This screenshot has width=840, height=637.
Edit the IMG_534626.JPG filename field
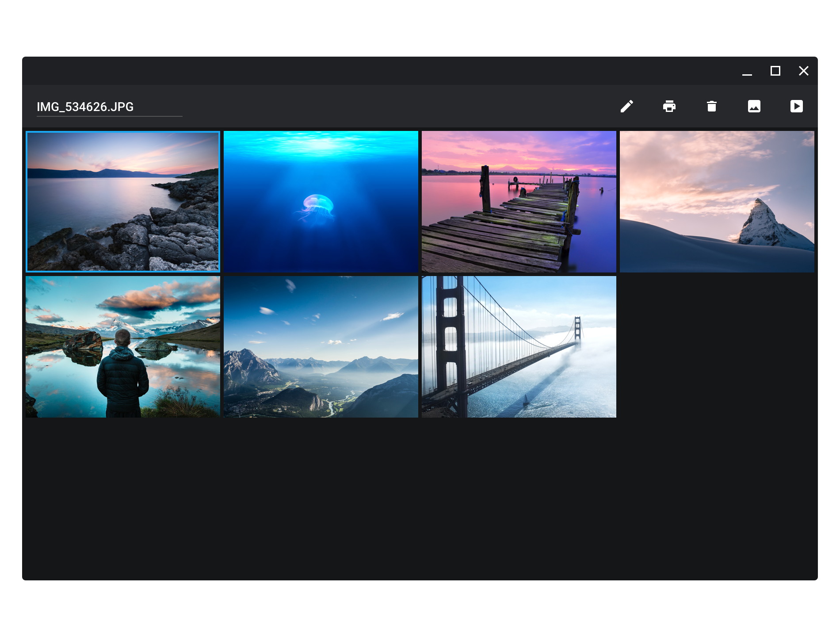109,107
